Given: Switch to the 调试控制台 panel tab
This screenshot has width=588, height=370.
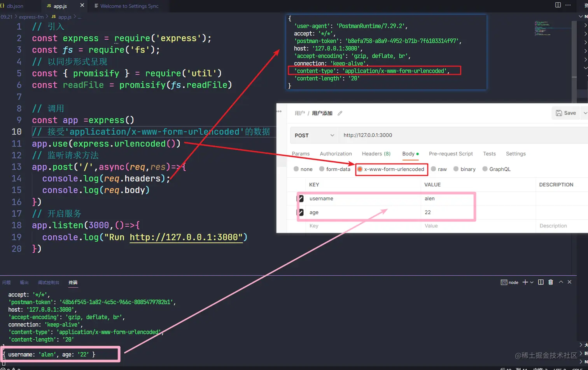Looking at the screenshot, I should [x=49, y=283].
